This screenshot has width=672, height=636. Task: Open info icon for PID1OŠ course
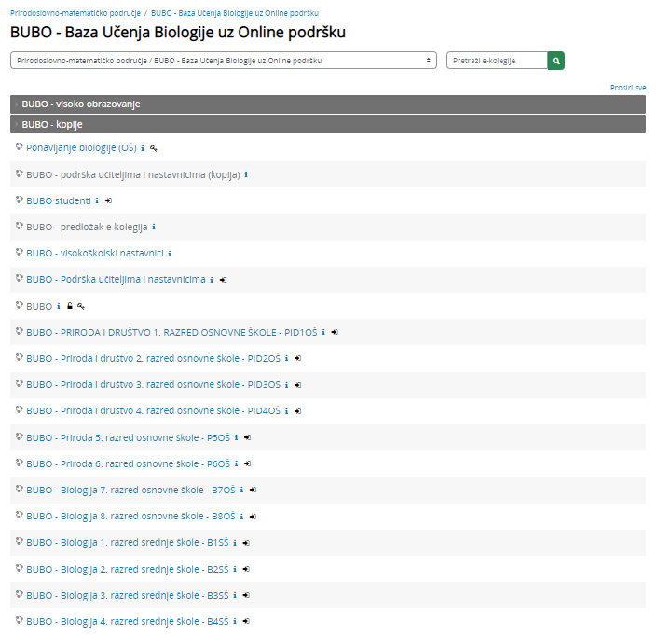pyautogui.click(x=323, y=332)
